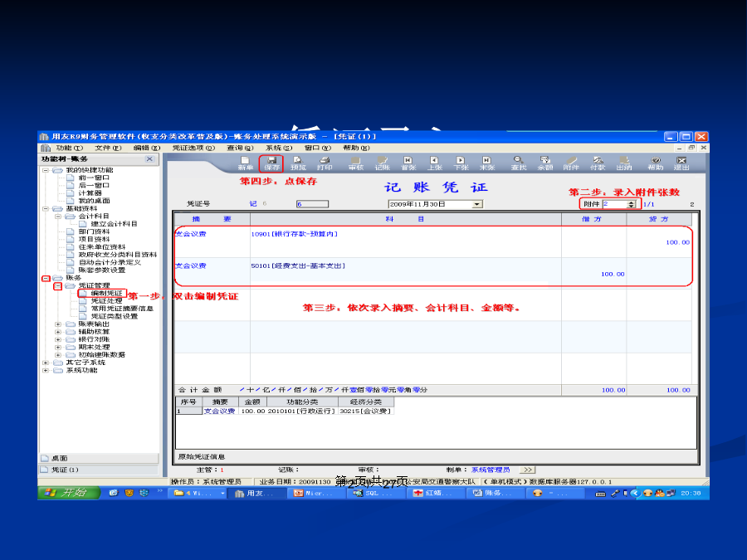Click the voucher number input field

pos(313,204)
